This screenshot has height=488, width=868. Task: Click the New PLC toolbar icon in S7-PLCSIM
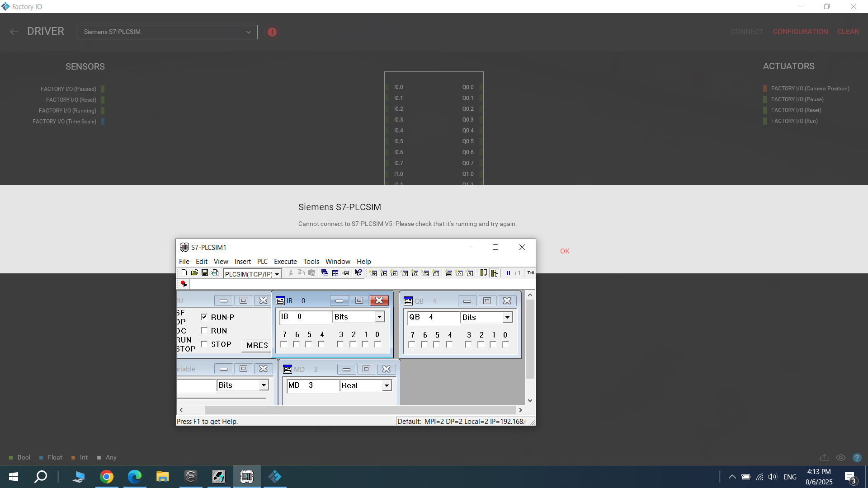pos(184,273)
